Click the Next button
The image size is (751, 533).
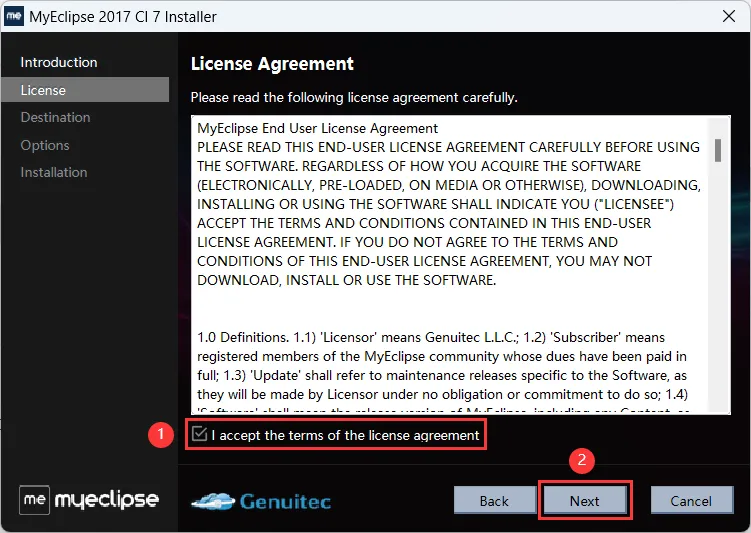[x=584, y=501]
